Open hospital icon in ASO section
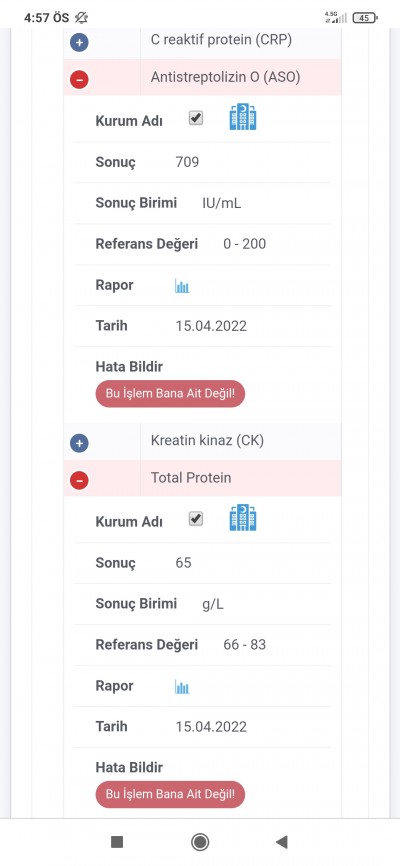400x866 pixels. (243, 118)
